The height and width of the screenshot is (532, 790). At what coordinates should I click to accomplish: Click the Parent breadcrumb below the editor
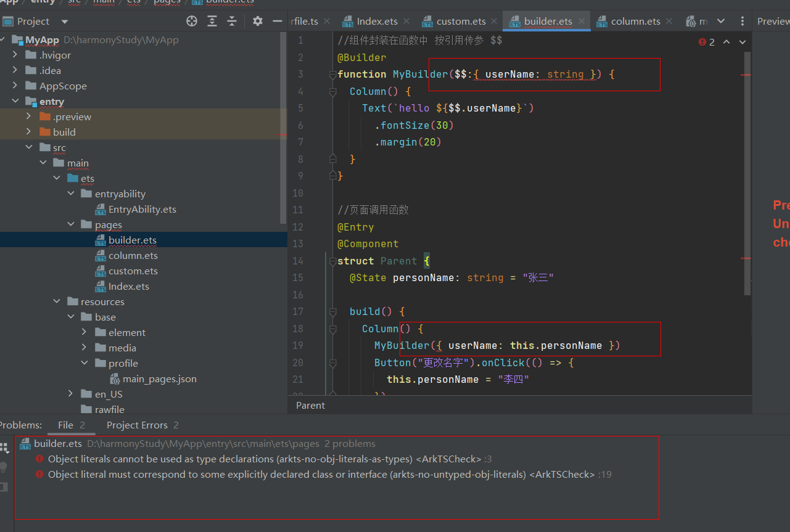pyautogui.click(x=310, y=406)
